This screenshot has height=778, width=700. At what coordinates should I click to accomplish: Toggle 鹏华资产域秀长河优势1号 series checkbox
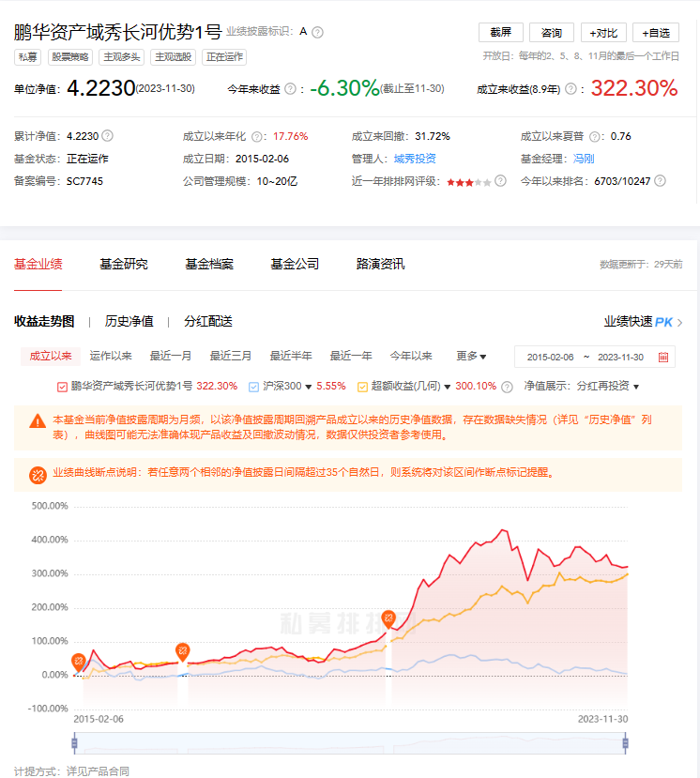pos(62,387)
